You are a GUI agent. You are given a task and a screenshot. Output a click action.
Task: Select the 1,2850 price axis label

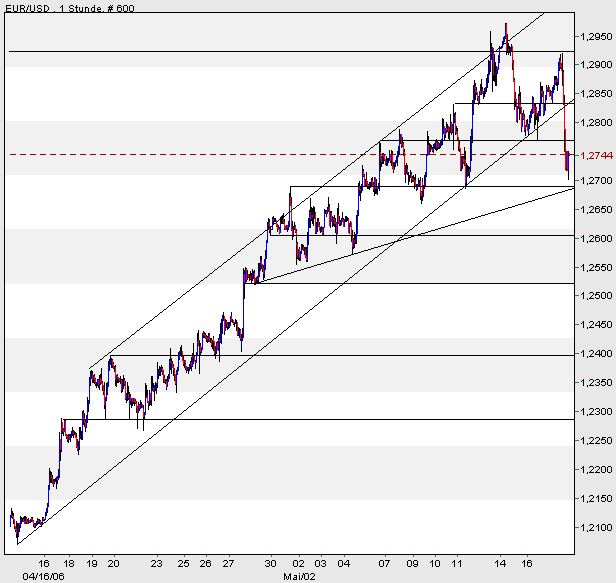(x=596, y=94)
